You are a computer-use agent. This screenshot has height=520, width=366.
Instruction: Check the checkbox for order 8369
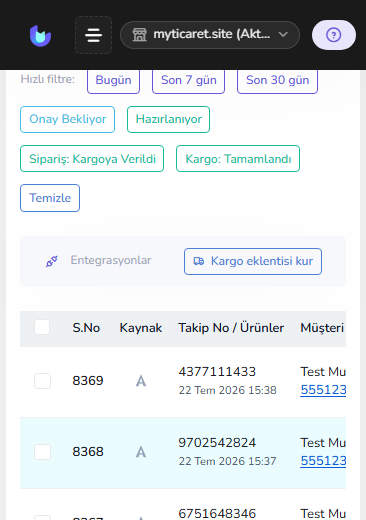point(42,381)
